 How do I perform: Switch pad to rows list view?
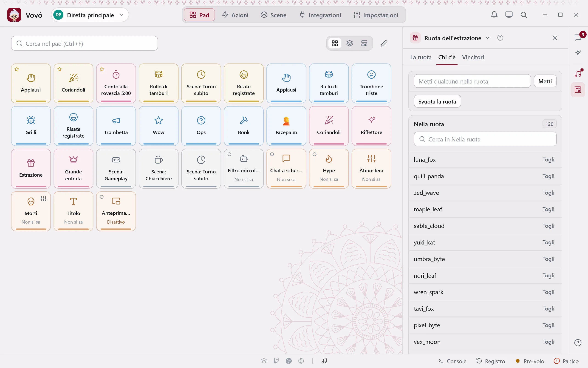point(364,43)
